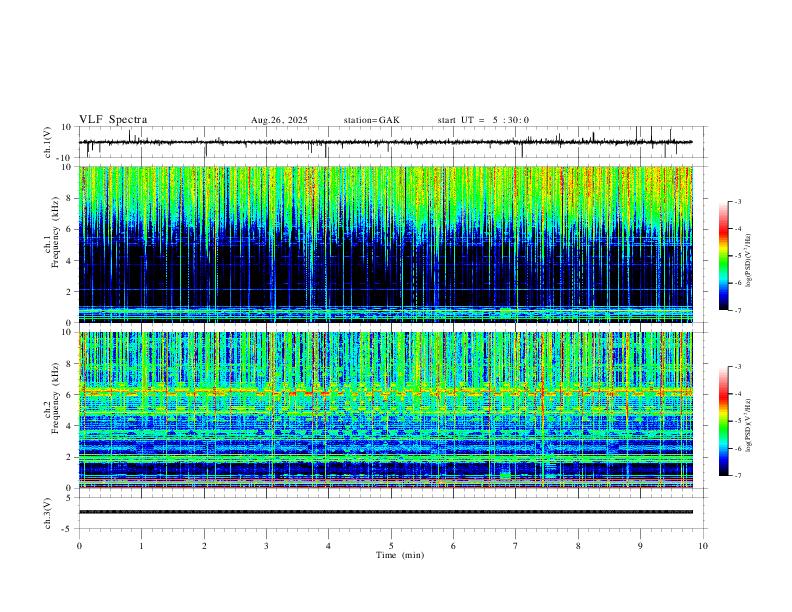The width and height of the screenshot is (792, 612).
Task: Click the ch.1 spectrogram color scale bar
Action: pyautogui.click(x=723, y=255)
